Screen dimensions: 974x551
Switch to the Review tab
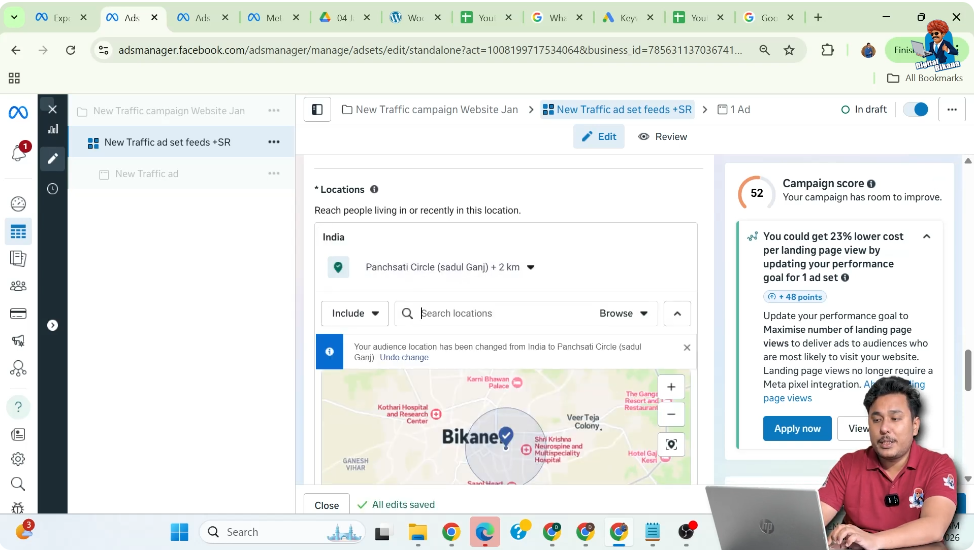(x=662, y=137)
